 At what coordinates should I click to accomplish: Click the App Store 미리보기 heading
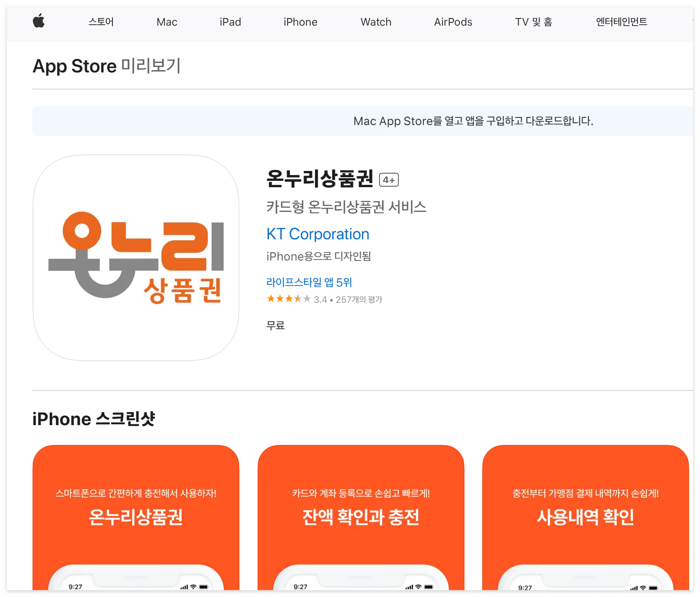pyautogui.click(x=106, y=66)
